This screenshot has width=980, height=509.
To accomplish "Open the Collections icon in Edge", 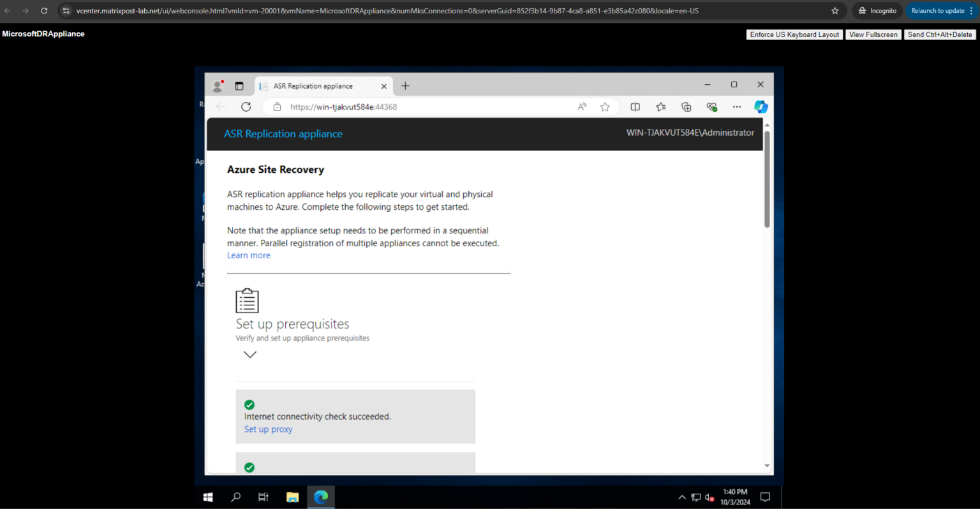I will coord(686,107).
